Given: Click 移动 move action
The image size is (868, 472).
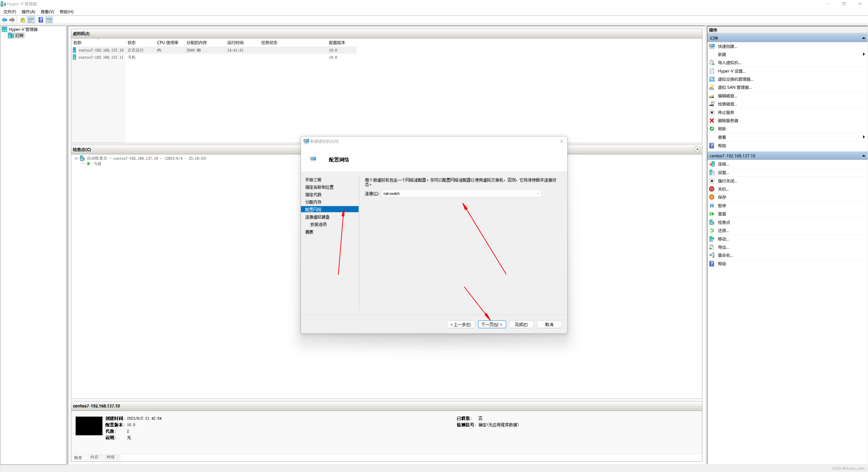Looking at the screenshot, I should tap(723, 239).
